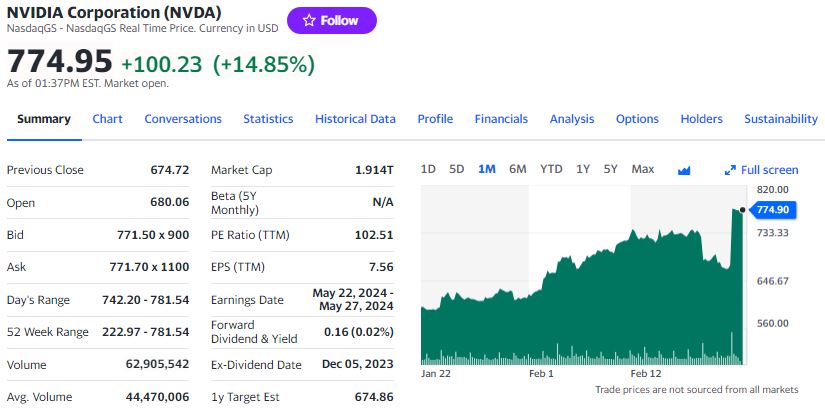View the Profile tab
This screenshot has height=409, width=825.
point(435,119)
